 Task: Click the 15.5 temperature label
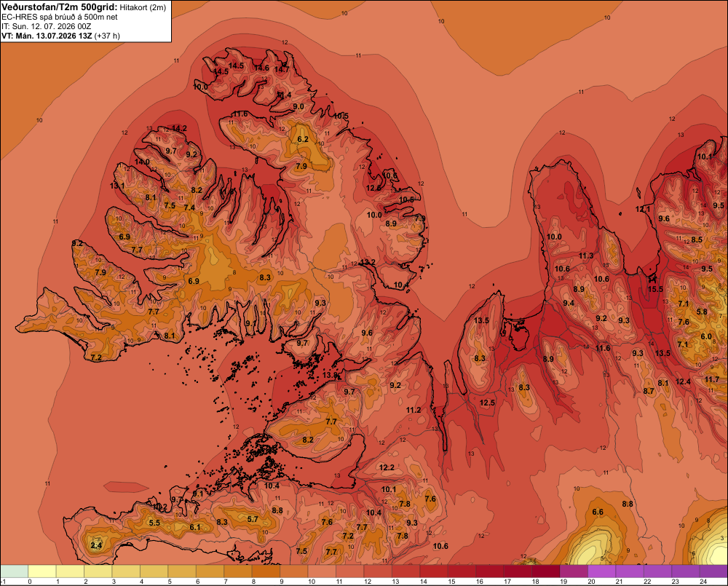(656, 289)
